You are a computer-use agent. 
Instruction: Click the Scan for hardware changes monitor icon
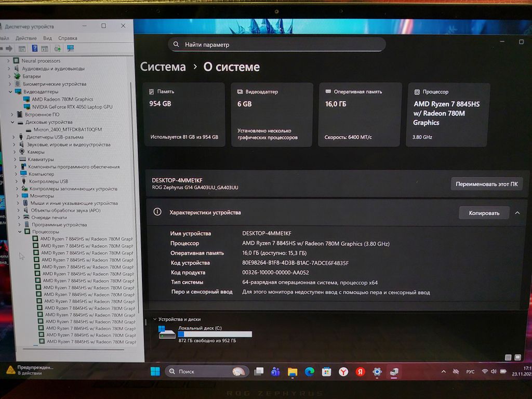coord(71,48)
